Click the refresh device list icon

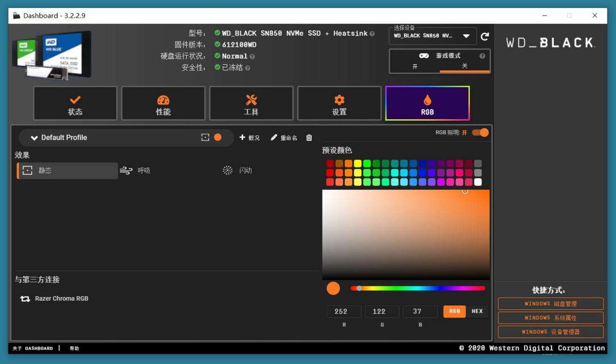point(485,36)
